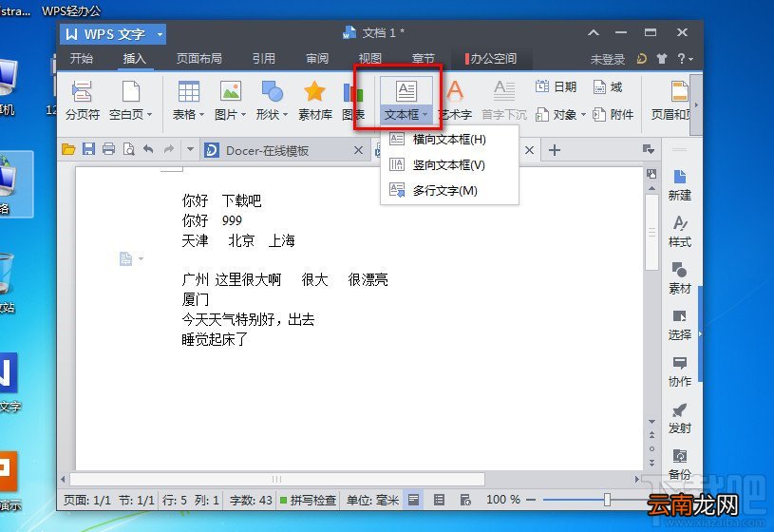
Task: Switch to the 审阅 ribbon tab
Action: point(317,59)
